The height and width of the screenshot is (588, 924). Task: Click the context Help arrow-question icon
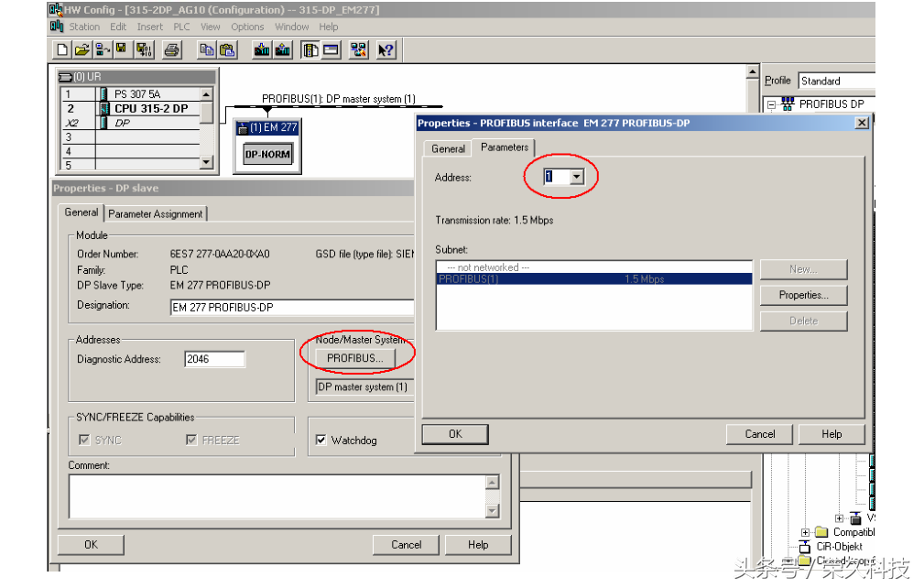[386, 50]
